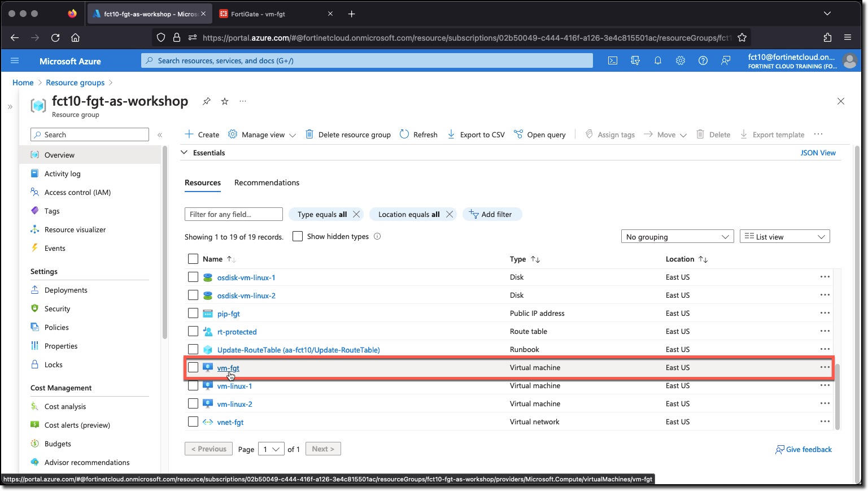Expand the portal sidebar double arrow

pyautogui.click(x=10, y=106)
